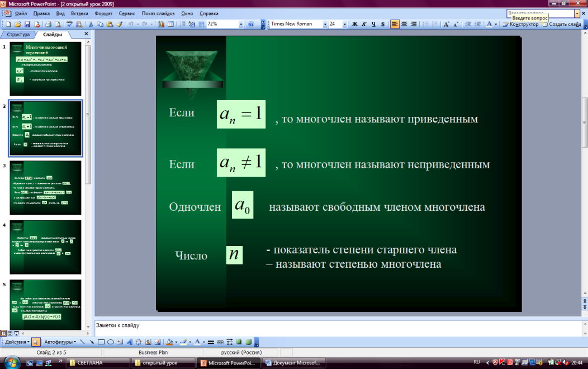Open the Формат menu
Viewport: 588px width, 369px height.
tap(103, 13)
